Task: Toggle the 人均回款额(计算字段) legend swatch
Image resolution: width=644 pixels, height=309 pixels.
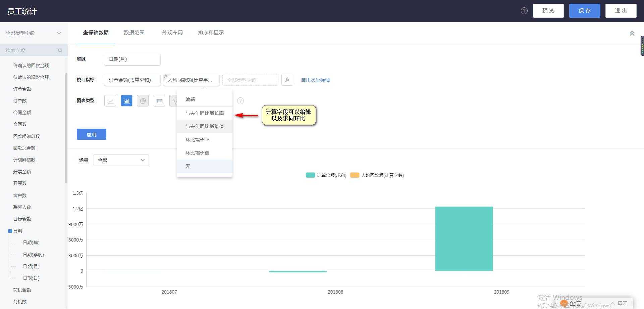Action: (x=355, y=175)
